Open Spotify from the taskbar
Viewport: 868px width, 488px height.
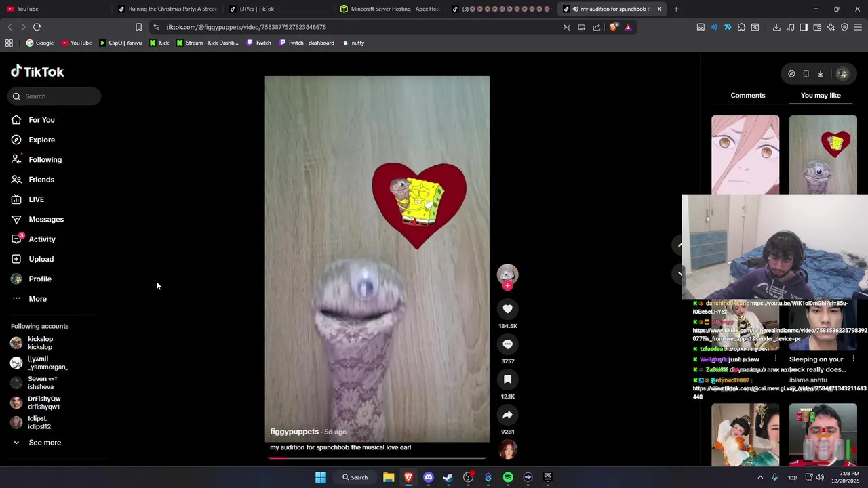508,477
